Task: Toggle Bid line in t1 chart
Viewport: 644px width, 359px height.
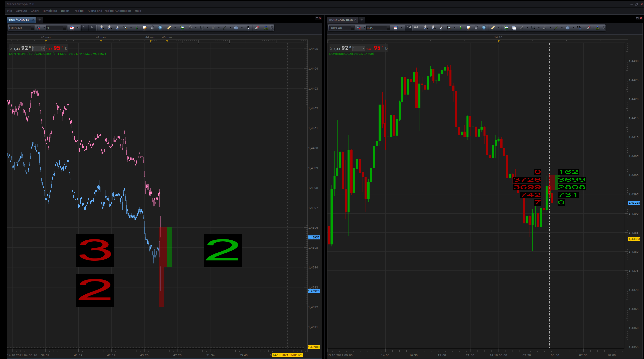Action: (85, 28)
